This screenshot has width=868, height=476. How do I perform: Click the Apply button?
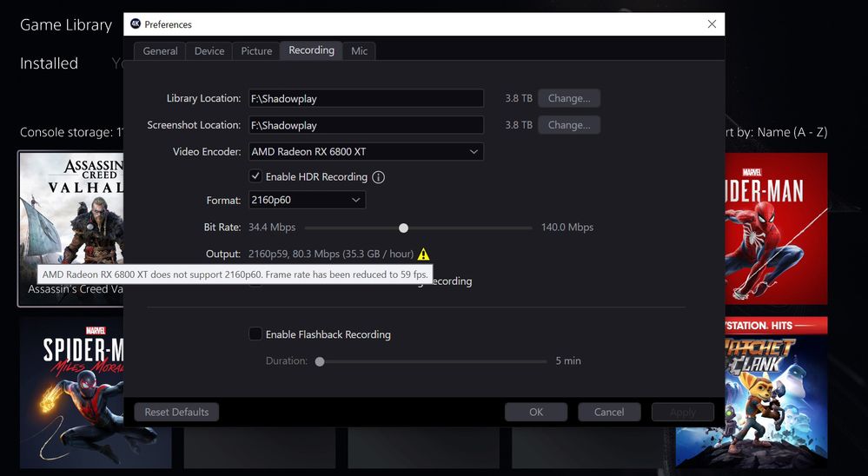pyautogui.click(x=683, y=412)
